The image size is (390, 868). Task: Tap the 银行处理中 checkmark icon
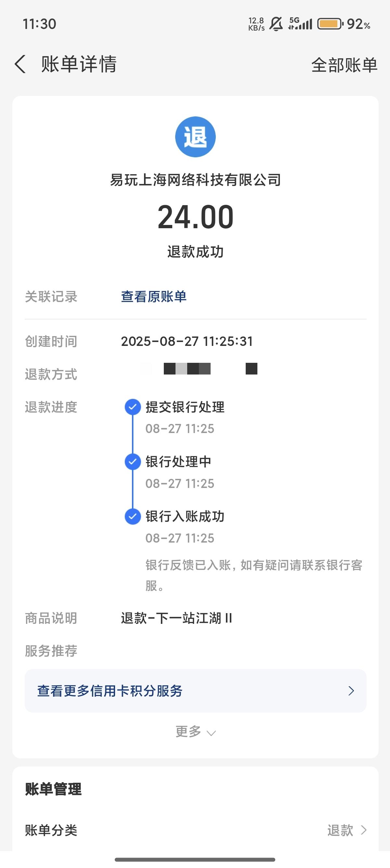pos(133,462)
